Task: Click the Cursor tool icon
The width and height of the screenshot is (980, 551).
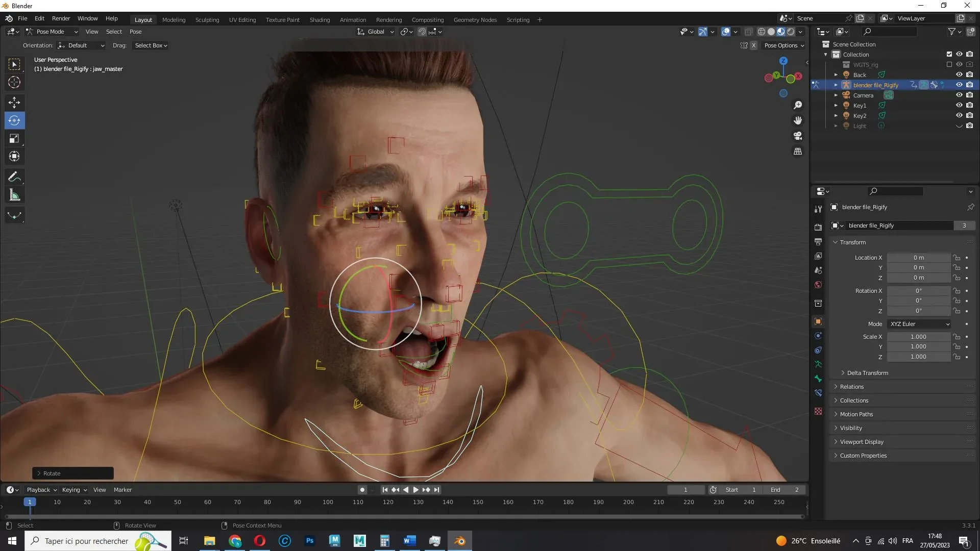Action: point(14,82)
